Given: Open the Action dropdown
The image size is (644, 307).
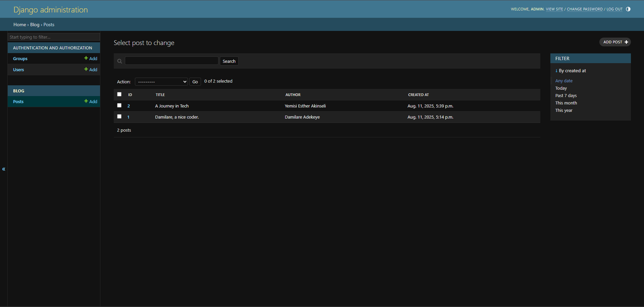Looking at the screenshot, I should [x=161, y=82].
